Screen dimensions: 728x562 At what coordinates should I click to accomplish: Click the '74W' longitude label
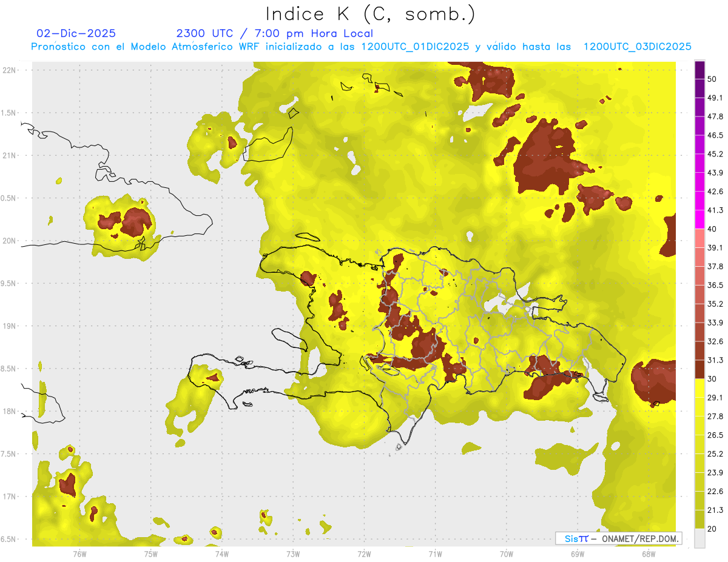coord(222,554)
